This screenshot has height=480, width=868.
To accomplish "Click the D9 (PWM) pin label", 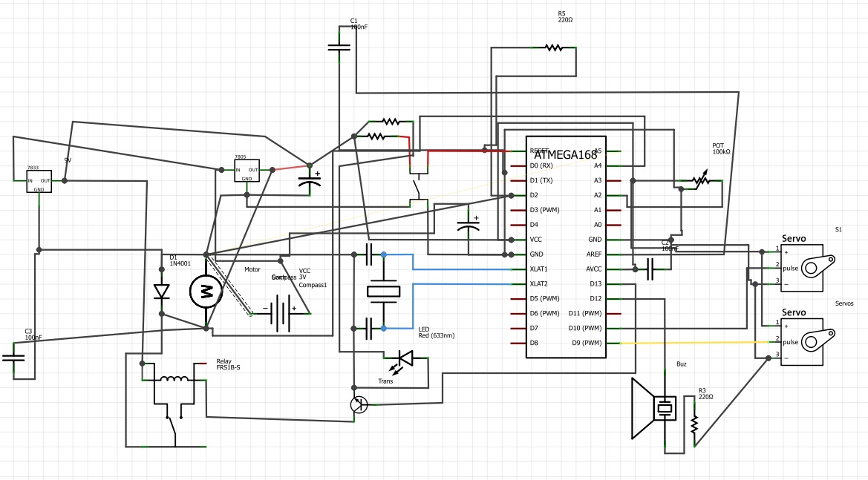I will pos(587,343).
